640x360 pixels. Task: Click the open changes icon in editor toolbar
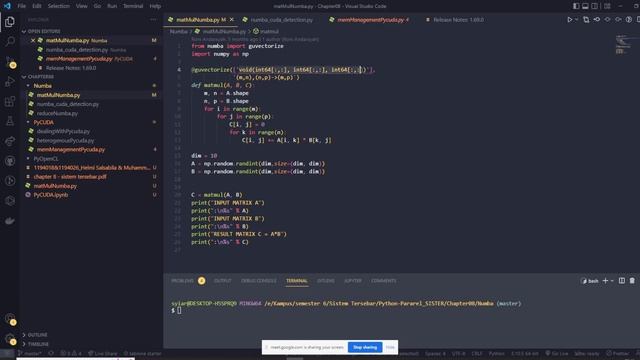pyautogui.click(x=586, y=20)
